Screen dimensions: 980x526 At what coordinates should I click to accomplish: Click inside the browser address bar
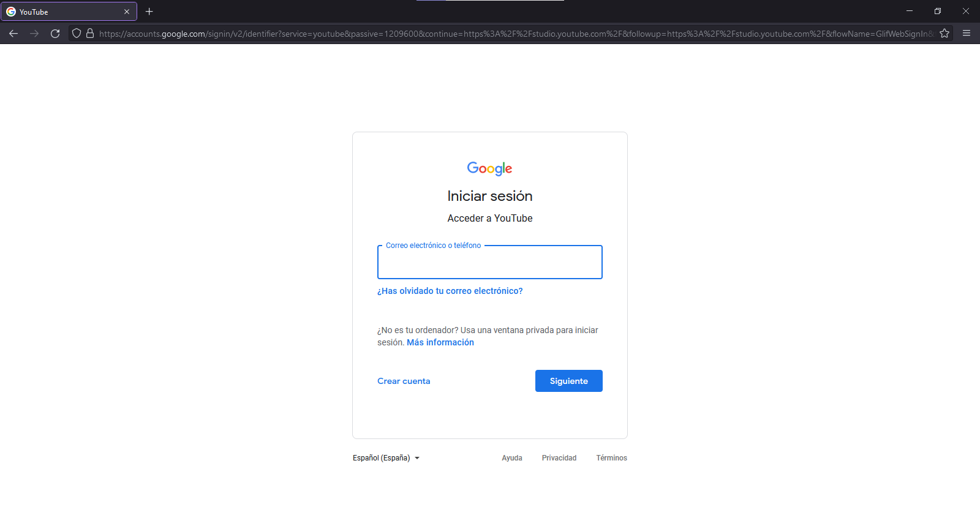429,34
